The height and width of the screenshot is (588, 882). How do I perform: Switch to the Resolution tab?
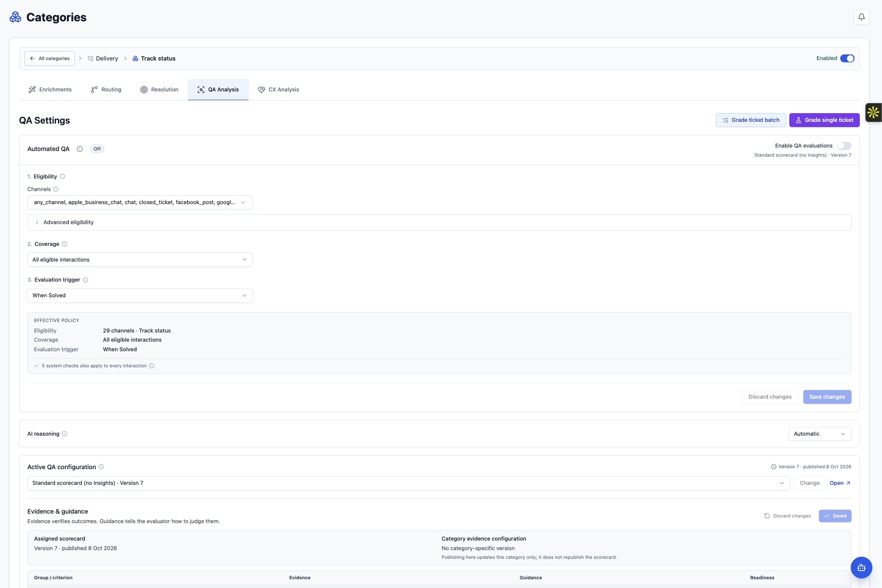point(159,90)
